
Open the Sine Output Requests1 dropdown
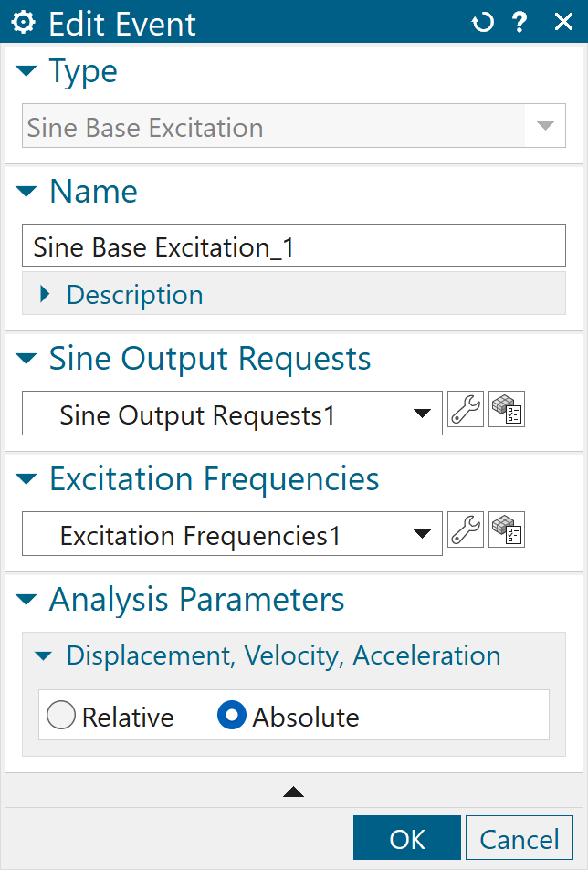coord(421,414)
